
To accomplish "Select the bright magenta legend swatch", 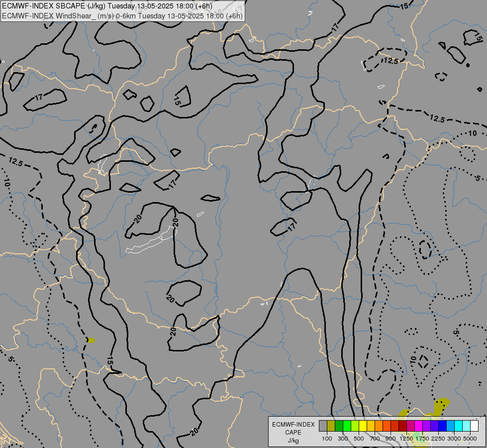I will click(419, 426).
